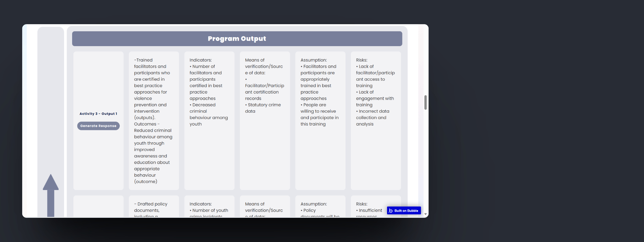Click the scrollbar down arrow
Image resolution: width=644 pixels, height=242 pixels.
coord(425,214)
